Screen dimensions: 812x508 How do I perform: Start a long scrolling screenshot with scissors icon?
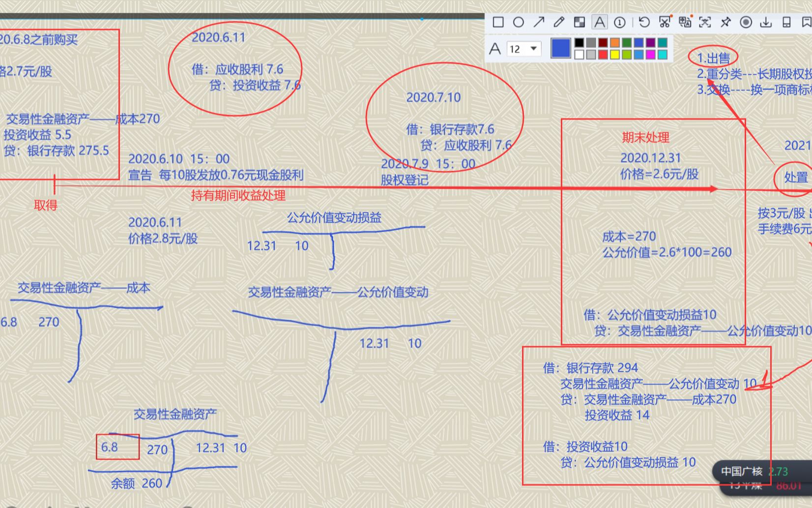click(665, 22)
